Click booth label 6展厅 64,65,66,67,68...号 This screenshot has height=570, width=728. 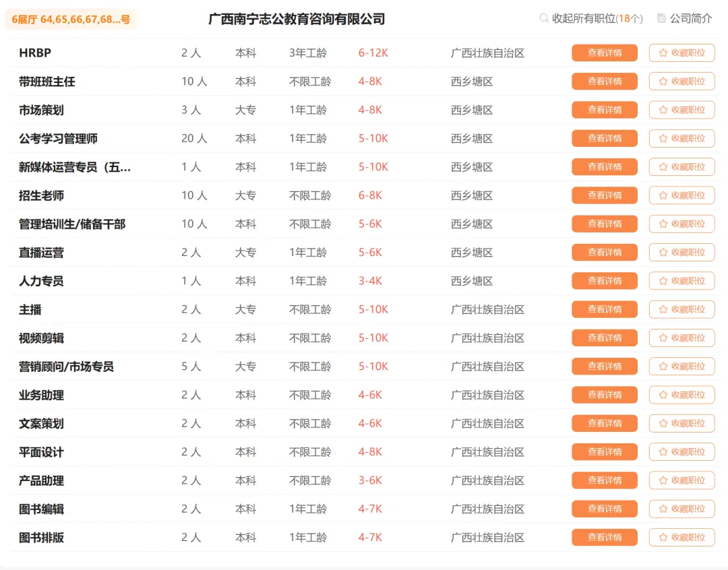pos(71,20)
